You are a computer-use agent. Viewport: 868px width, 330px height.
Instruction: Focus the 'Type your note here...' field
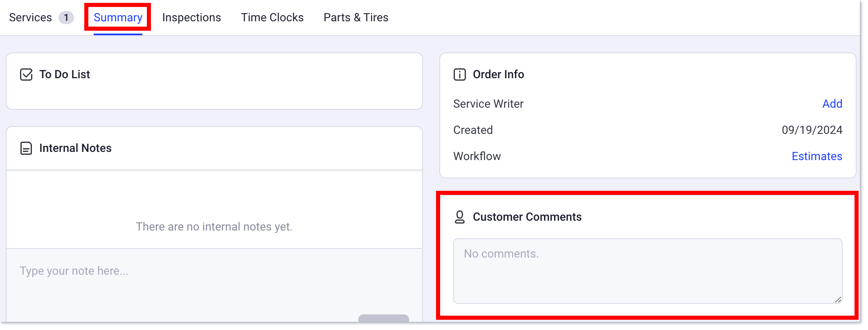214,285
